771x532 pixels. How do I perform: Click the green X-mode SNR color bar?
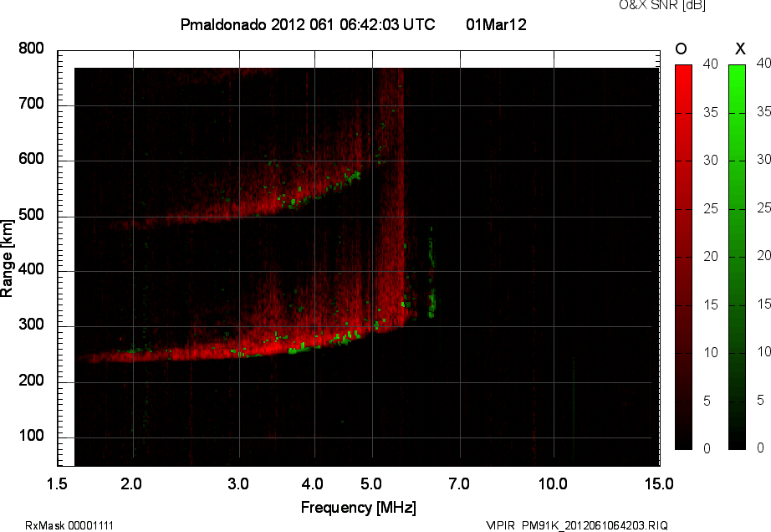coord(737,257)
